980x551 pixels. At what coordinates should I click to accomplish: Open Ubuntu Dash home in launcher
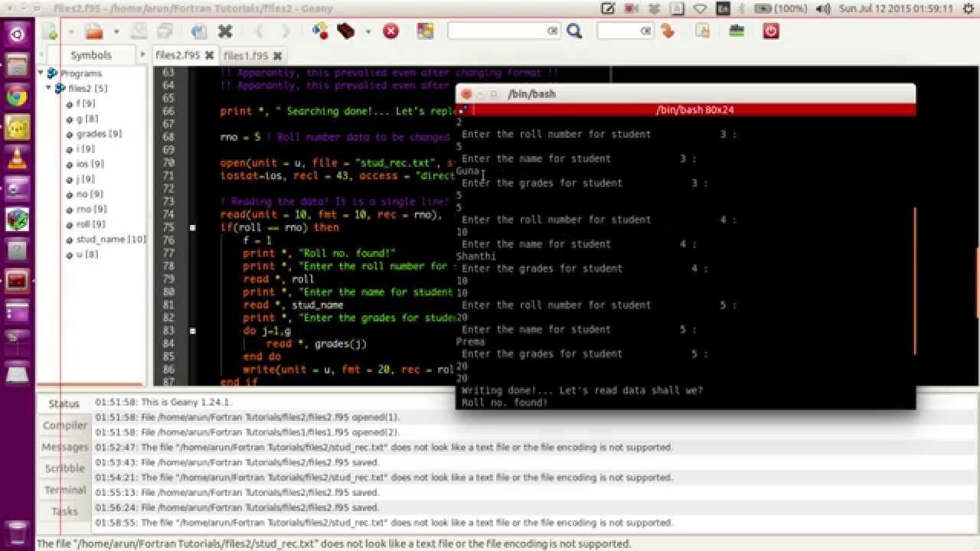click(x=17, y=34)
